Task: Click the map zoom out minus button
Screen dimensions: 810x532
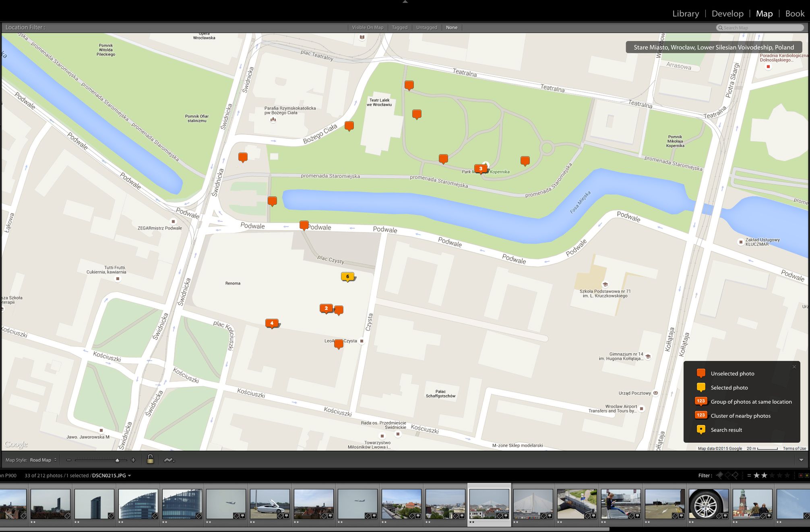Action: [x=69, y=460]
